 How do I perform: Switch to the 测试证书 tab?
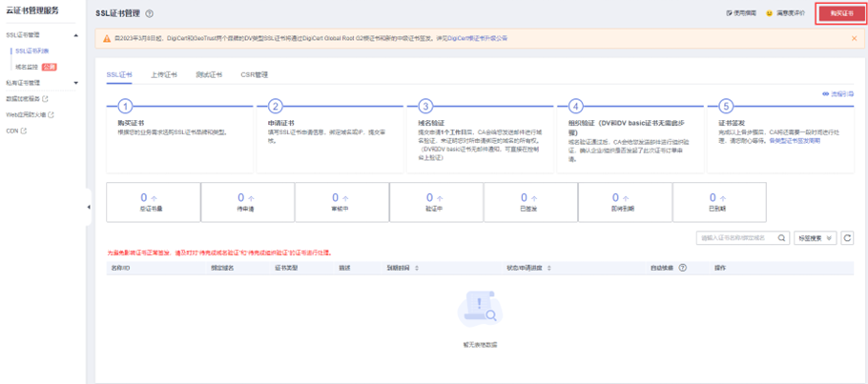[209, 74]
